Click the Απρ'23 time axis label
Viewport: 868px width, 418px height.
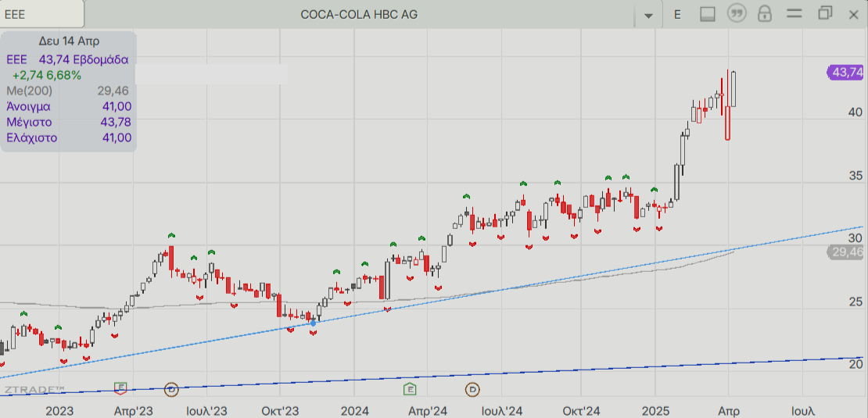(134, 412)
